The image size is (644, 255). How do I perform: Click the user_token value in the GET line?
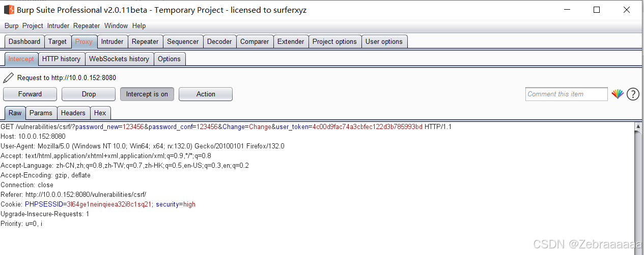point(367,127)
